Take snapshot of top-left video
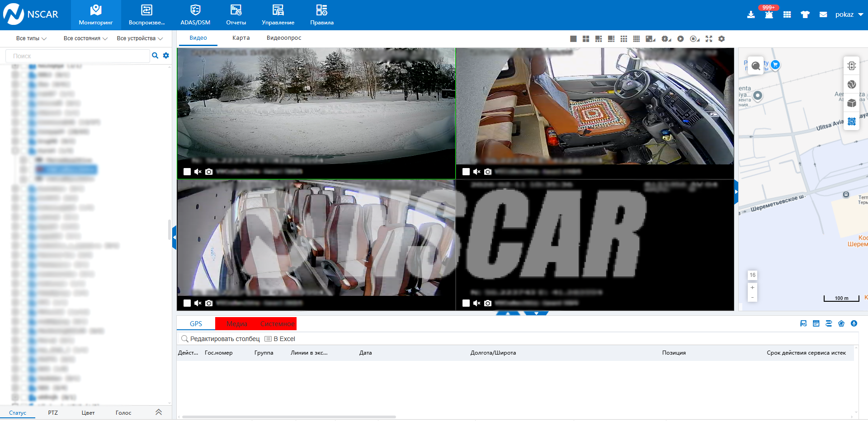The height and width of the screenshot is (421, 868). point(209,172)
